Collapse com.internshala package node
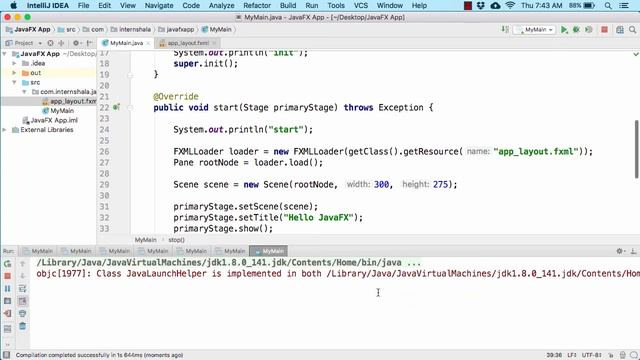The height and width of the screenshot is (360, 640). point(24,92)
